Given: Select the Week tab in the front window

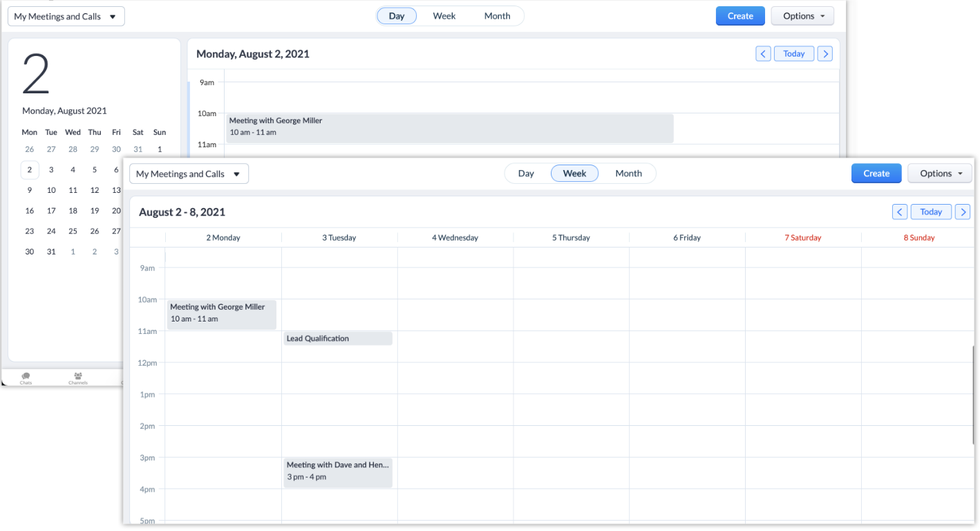Looking at the screenshot, I should point(575,174).
